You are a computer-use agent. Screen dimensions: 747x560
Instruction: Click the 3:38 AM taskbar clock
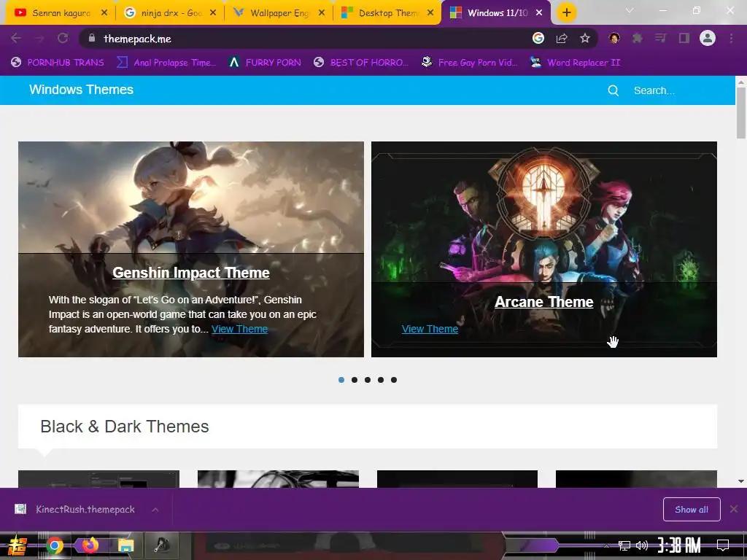[679, 545]
